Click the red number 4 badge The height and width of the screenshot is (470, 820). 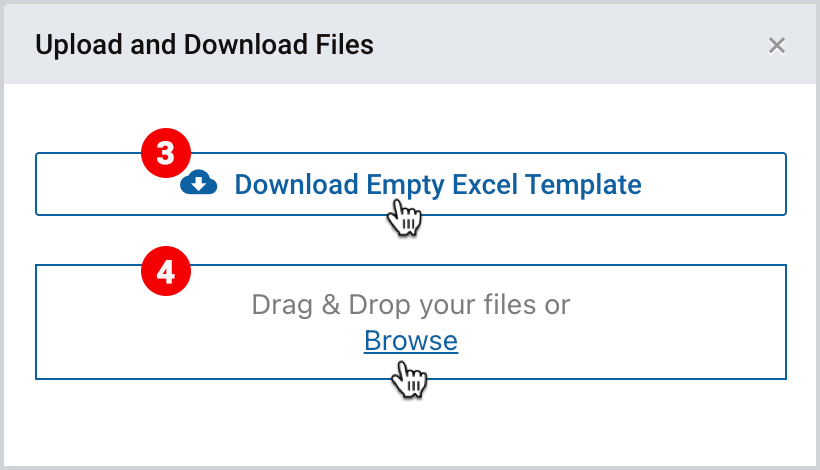pos(166,271)
